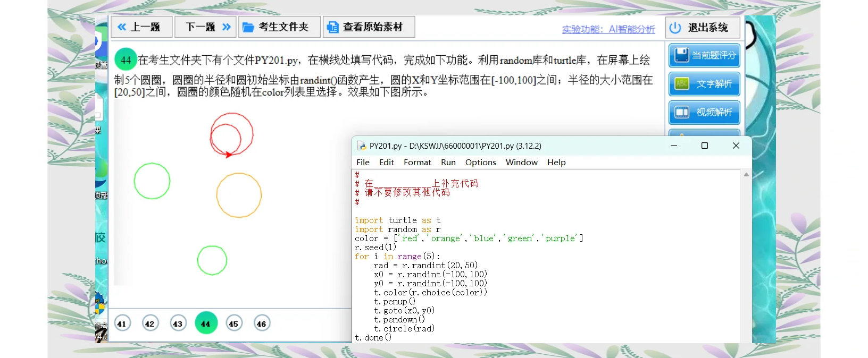The height and width of the screenshot is (358, 868).
Task: Click the 'r.seed(1)' code line
Action: click(375, 248)
